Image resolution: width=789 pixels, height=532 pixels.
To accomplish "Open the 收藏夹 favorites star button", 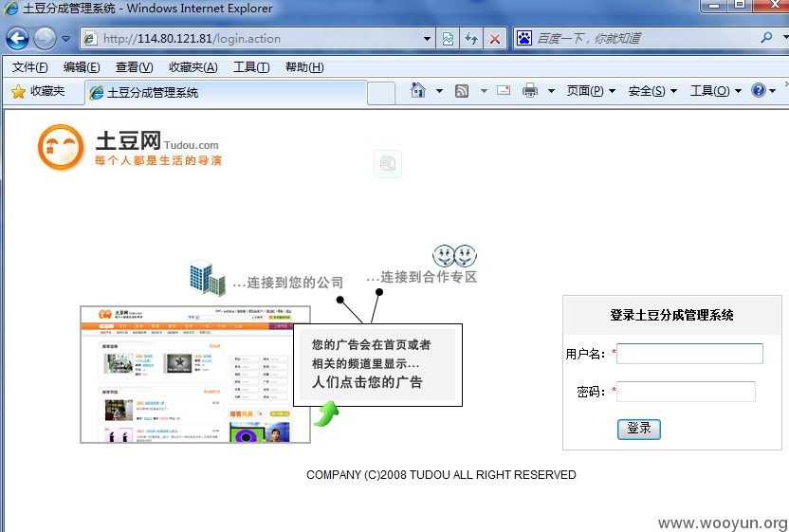I will pyautogui.click(x=38, y=91).
